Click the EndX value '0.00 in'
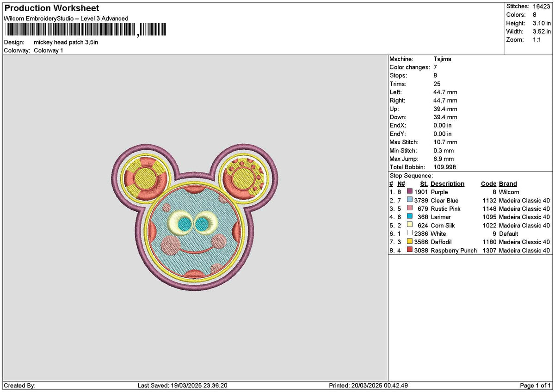555x392 pixels. [443, 125]
